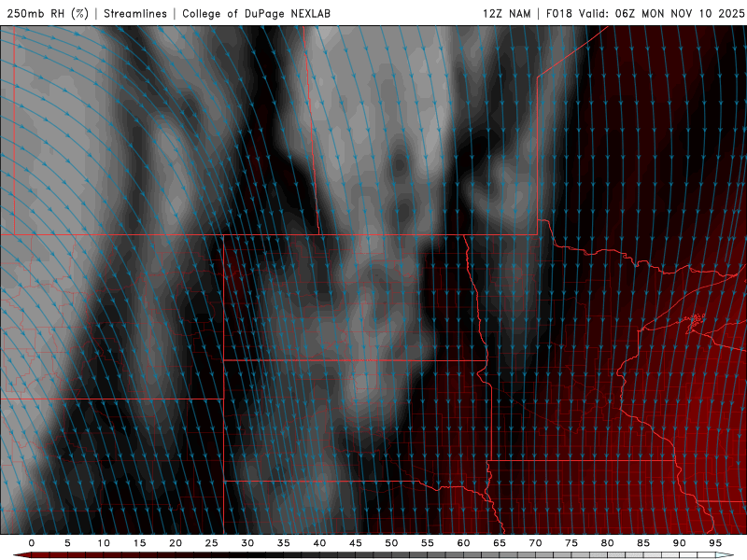Click the "30" color scale label
Viewport: 747px width, 560px height.
tap(247, 543)
